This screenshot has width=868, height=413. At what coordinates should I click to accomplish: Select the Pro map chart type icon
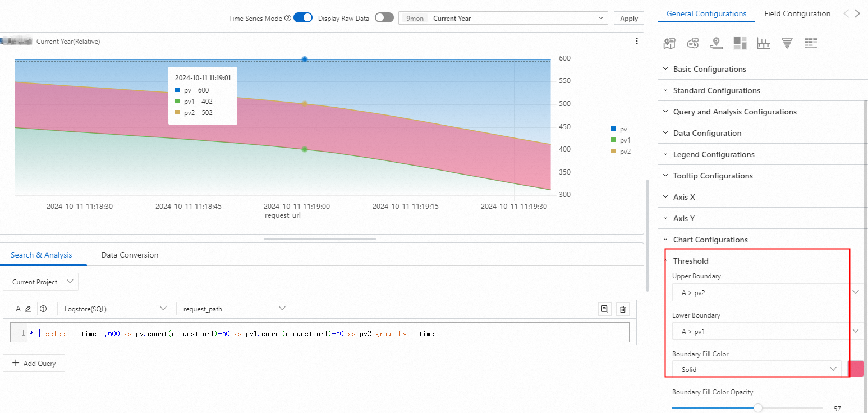tap(669, 43)
